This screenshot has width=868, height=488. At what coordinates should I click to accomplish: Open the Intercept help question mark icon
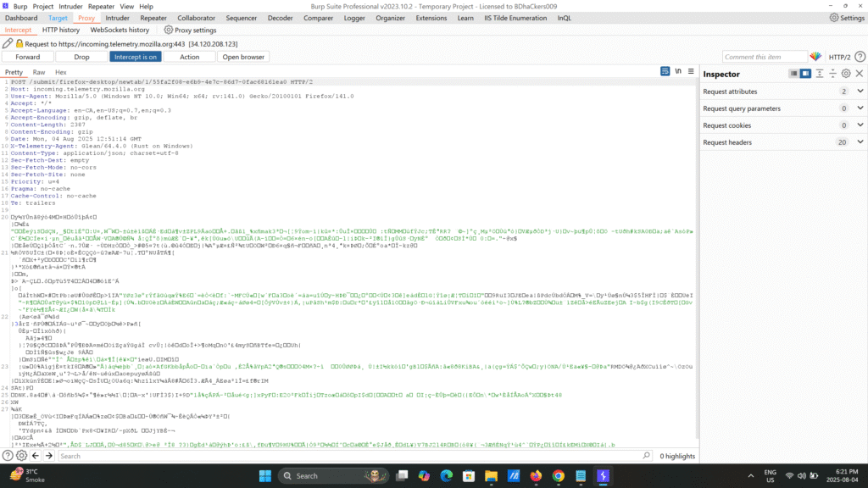(x=860, y=57)
